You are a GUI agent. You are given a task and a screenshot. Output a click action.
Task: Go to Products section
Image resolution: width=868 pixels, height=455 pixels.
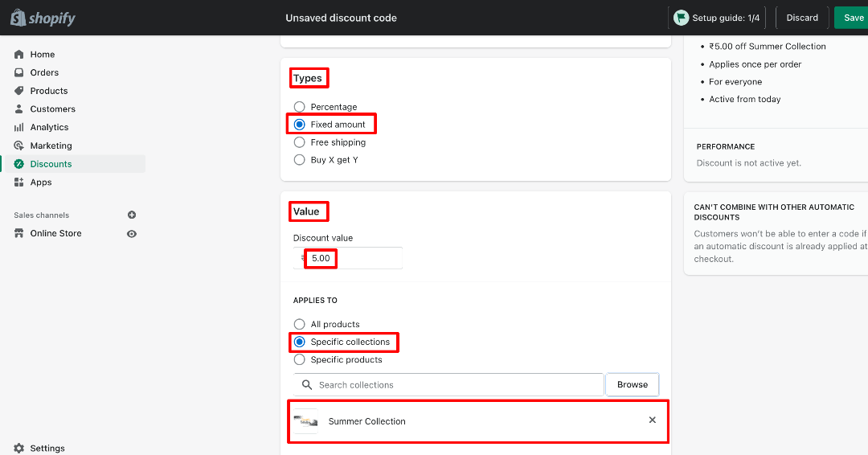click(x=49, y=91)
